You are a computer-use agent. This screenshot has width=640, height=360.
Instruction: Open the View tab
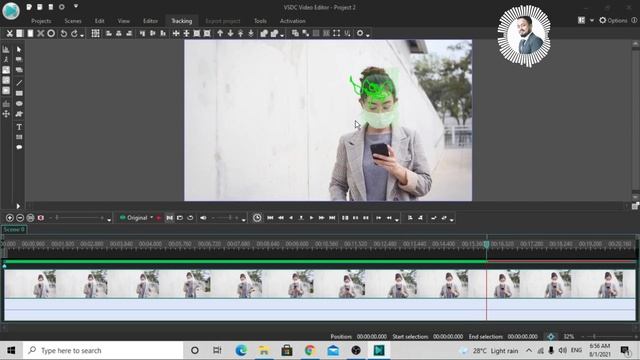pos(124,21)
